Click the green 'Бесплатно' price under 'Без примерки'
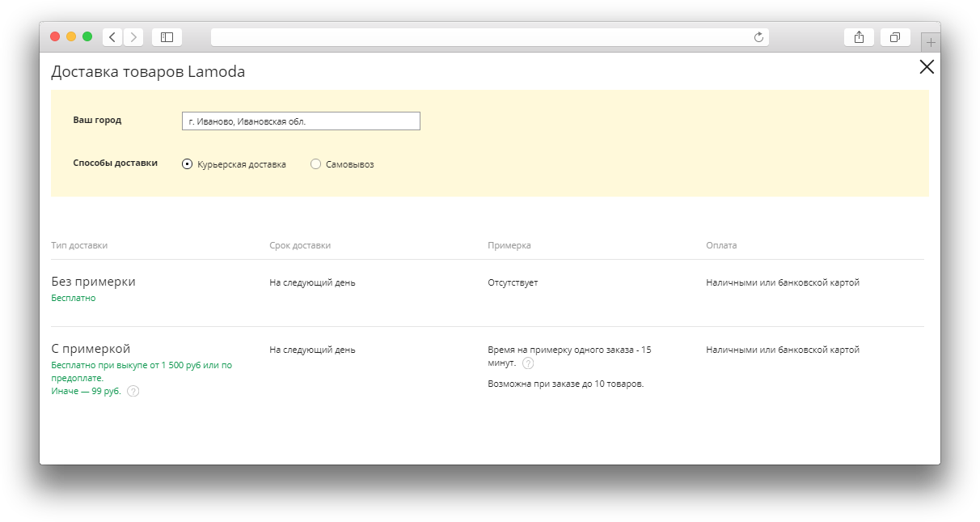The width and height of the screenshot is (980, 522). point(73,298)
